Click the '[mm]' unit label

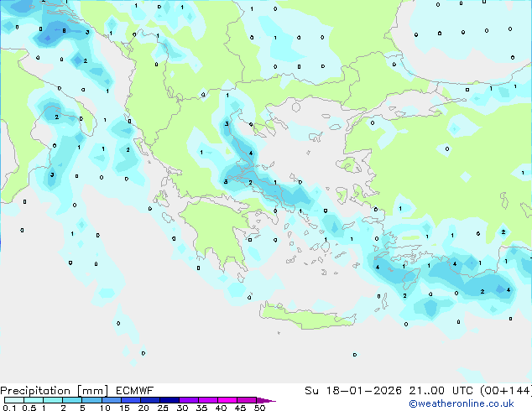(x=92, y=391)
